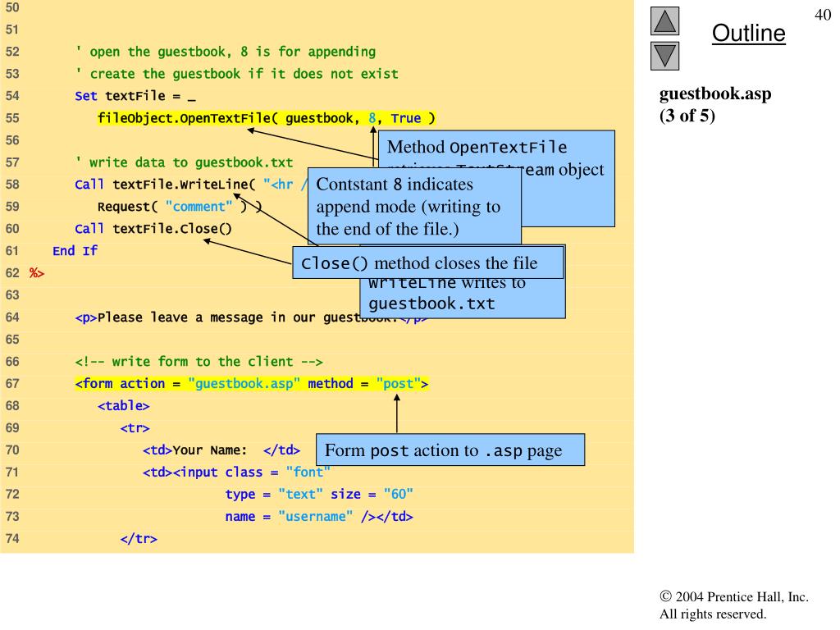This screenshot has width=840, height=630.
Task: Open the underlined Outline link
Action: (748, 33)
